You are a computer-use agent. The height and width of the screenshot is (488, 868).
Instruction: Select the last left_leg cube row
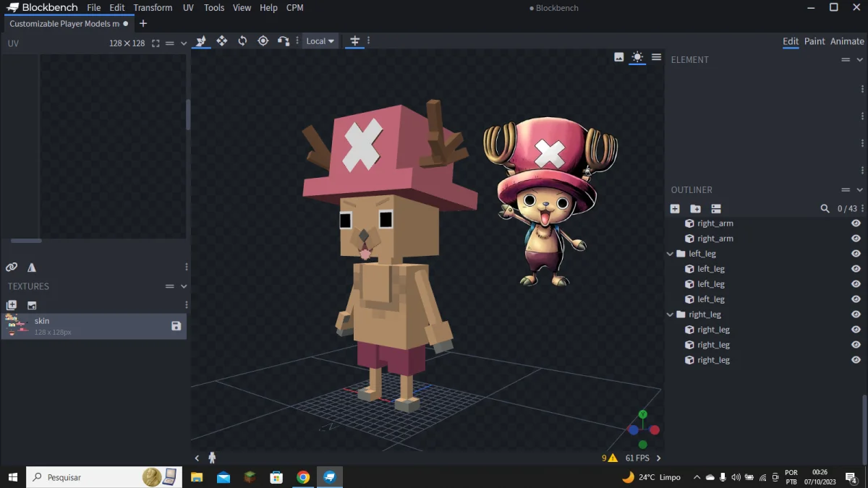coord(765,299)
